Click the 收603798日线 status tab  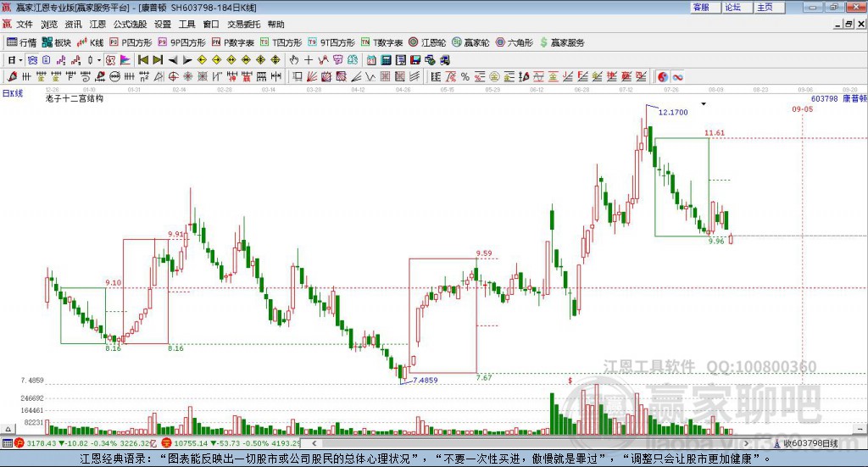click(x=810, y=443)
